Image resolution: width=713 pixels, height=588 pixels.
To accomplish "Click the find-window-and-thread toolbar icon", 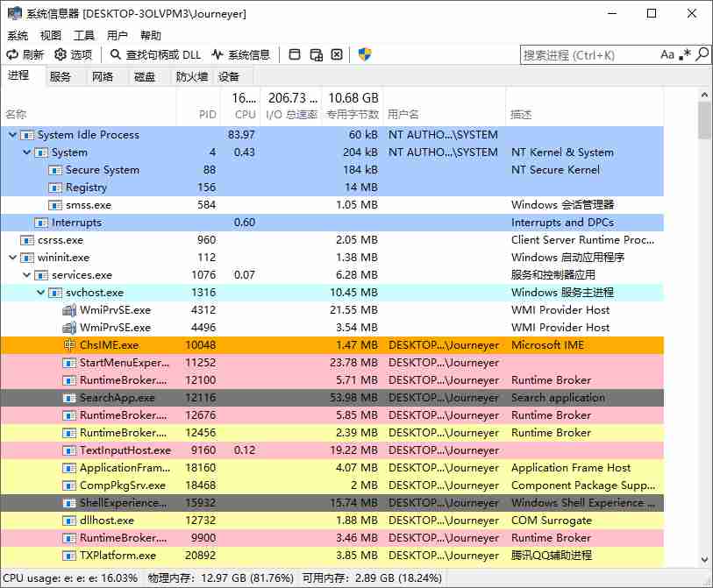I will tap(316, 55).
